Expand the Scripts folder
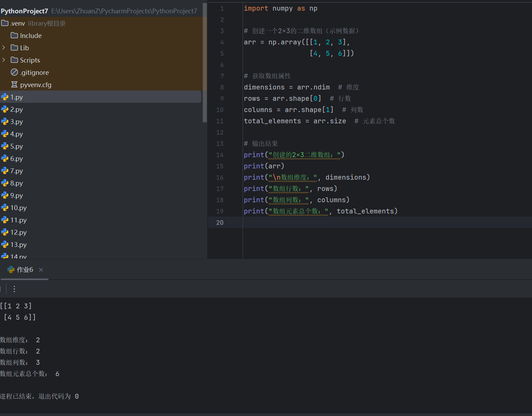Image resolution: width=532 pixels, height=416 pixels. coord(3,60)
